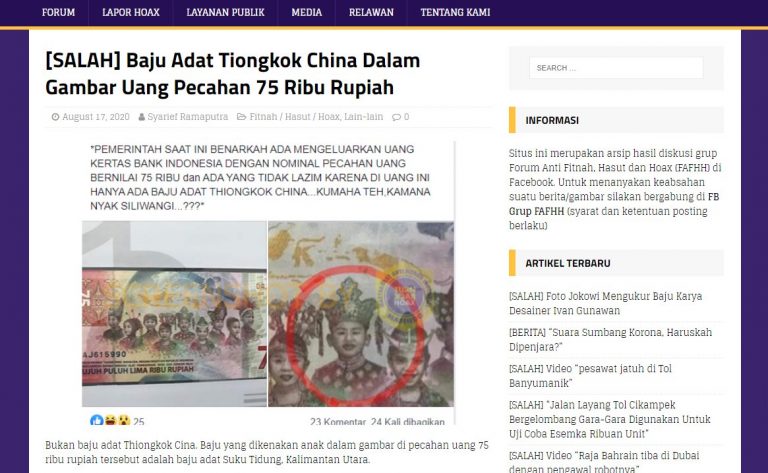
Task: Click the author icon beside Syarief Ramaputra
Action: coord(142,117)
